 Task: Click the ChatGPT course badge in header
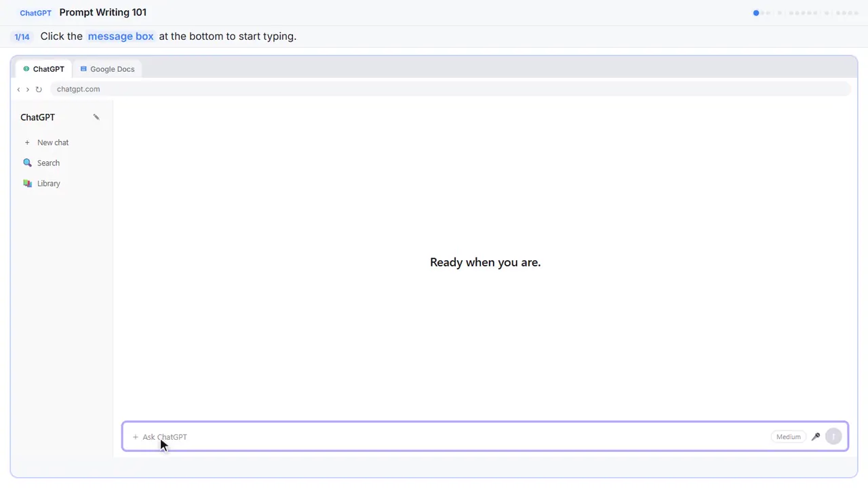pos(35,13)
